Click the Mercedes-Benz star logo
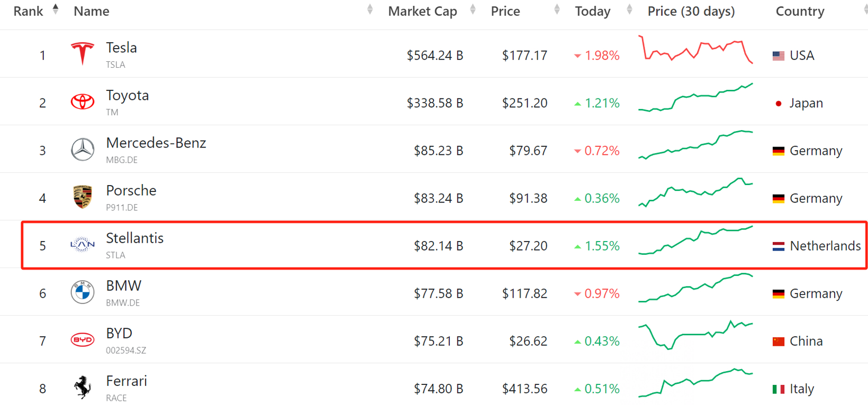The image size is (868, 405). click(x=83, y=150)
